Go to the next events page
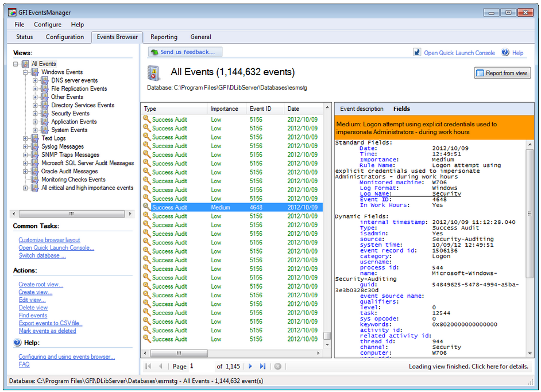The image size is (541, 392). 250,366
